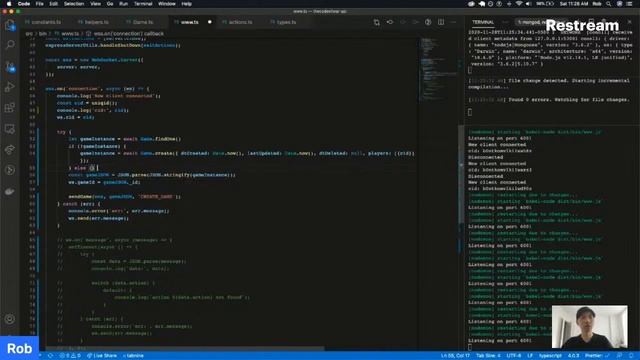This screenshot has height=360, width=640.
Task: Open the Explorer view in the activity bar
Action: click(x=10, y=25)
